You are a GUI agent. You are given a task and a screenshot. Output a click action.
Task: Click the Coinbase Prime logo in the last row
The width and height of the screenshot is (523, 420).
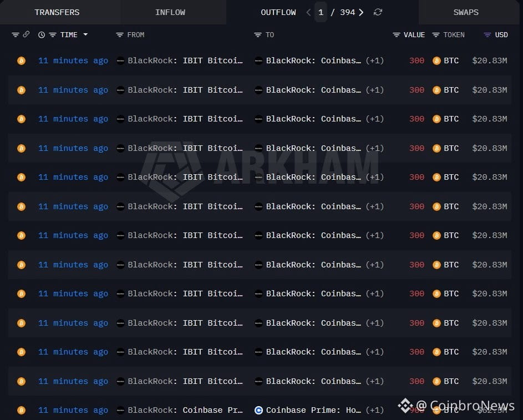[258, 410]
